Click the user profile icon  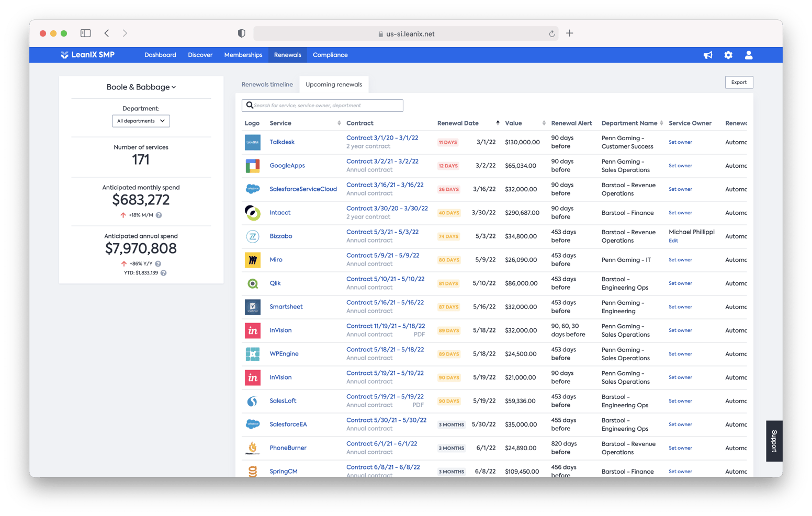tap(749, 55)
